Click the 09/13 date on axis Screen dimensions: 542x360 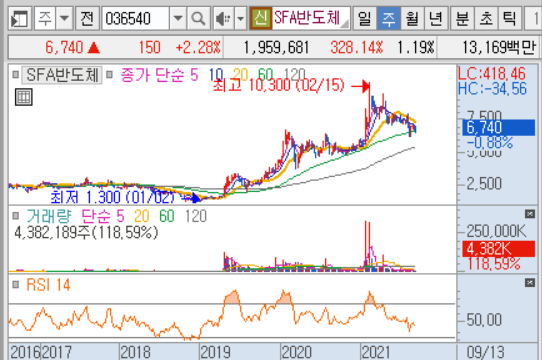(486, 352)
